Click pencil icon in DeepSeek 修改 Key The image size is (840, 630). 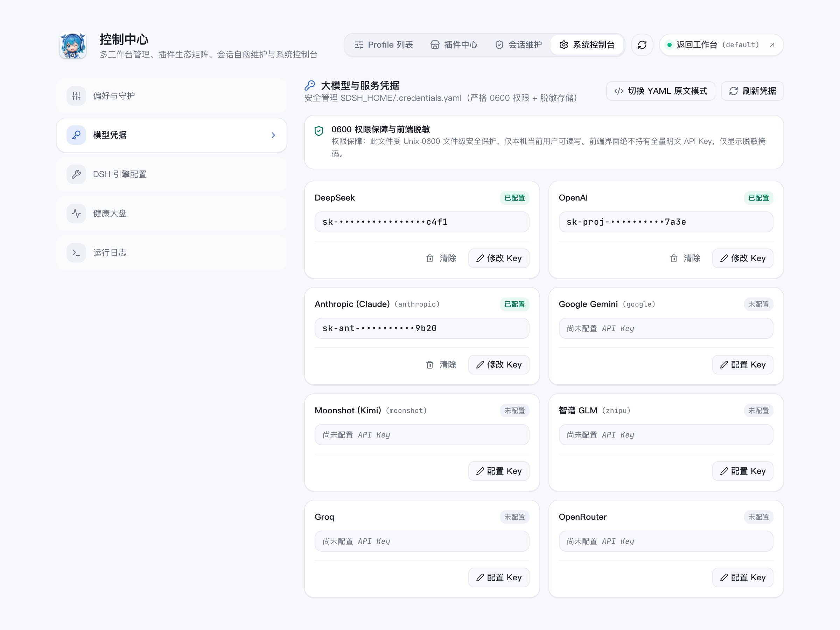click(x=481, y=259)
